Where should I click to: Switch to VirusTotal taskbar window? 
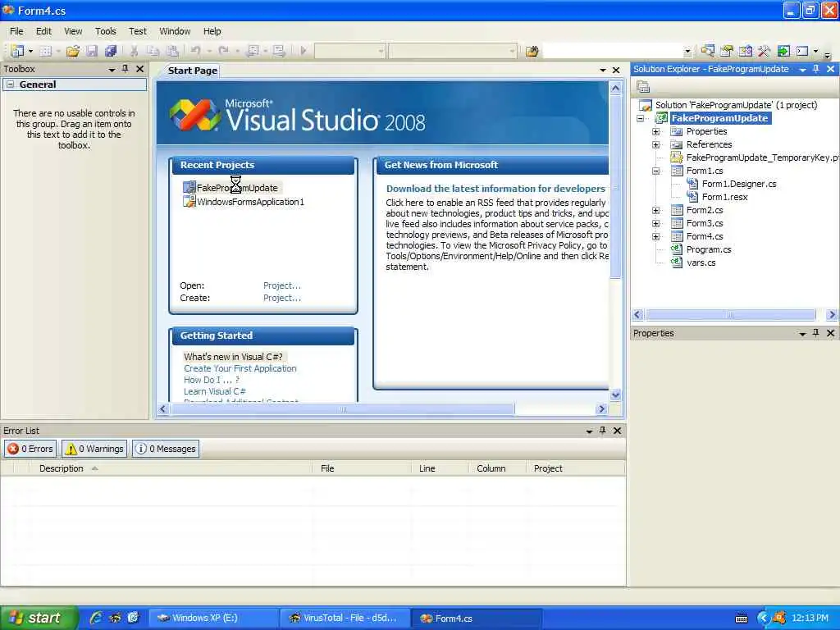[345, 618]
